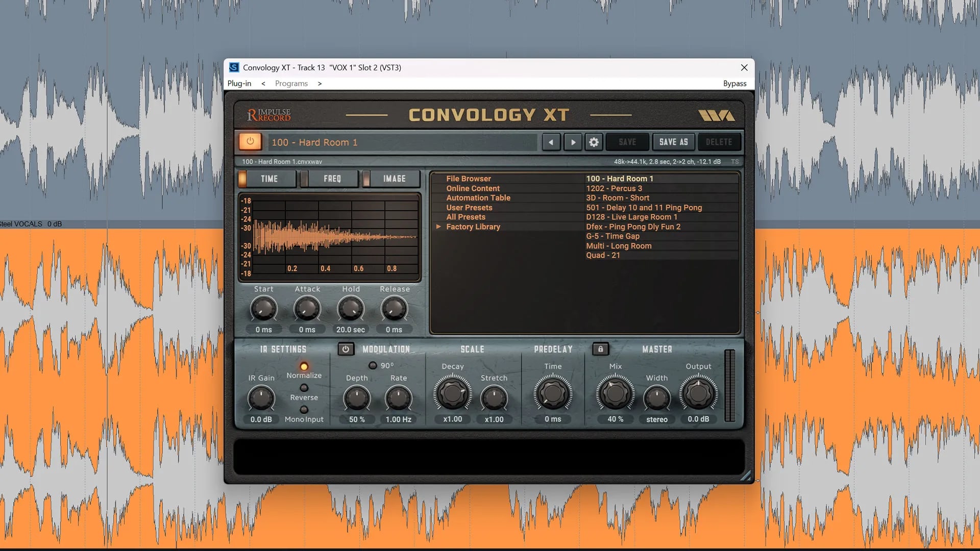Toggle the Normalize LED switch
This screenshot has height=551, width=980.
pyautogui.click(x=304, y=366)
